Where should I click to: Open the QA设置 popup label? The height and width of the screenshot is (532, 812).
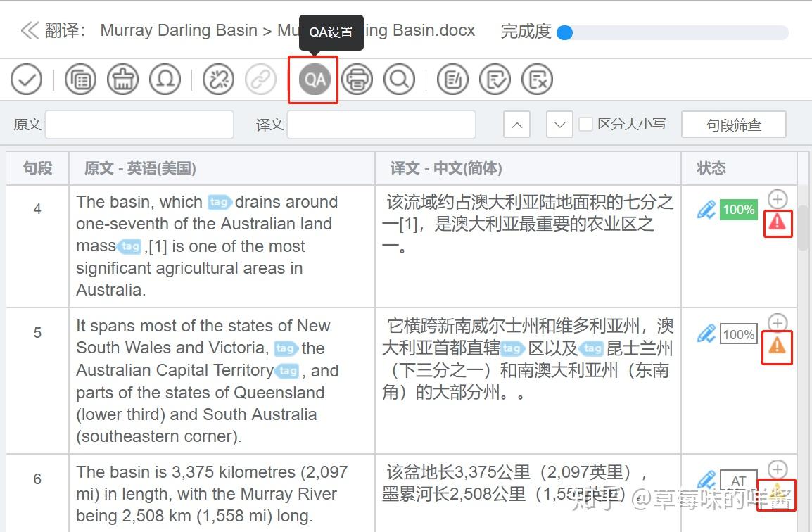pos(331,32)
